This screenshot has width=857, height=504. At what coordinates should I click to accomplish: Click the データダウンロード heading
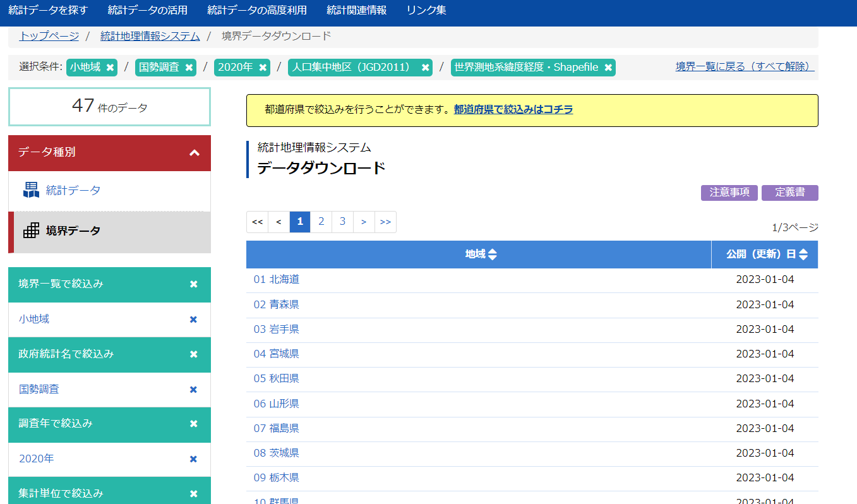pos(321,168)
